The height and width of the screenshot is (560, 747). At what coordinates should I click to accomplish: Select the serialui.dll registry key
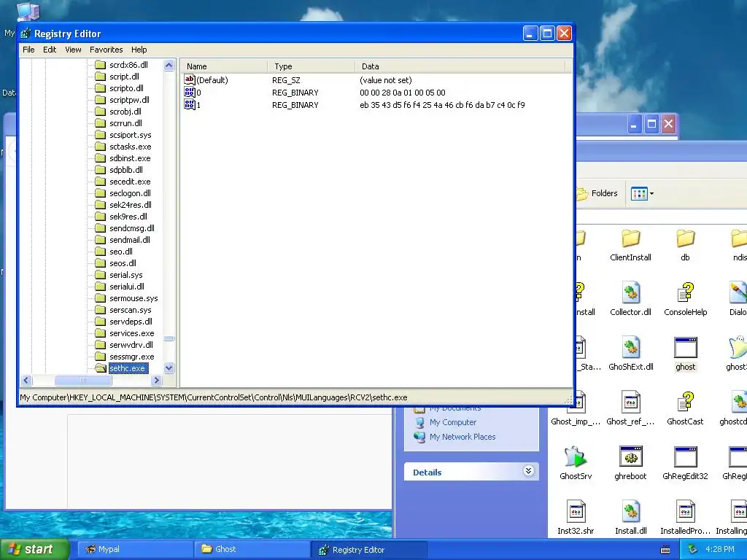click(x=127, y=286)
